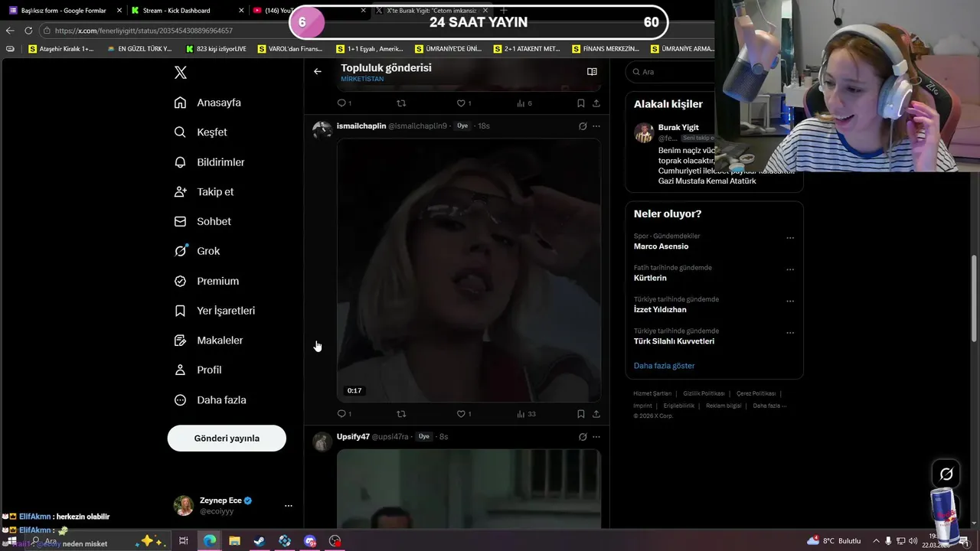980x551 pixels.
Task: Open Microsoft Edge taskbar icon
Action: click(x=209, y=541)
